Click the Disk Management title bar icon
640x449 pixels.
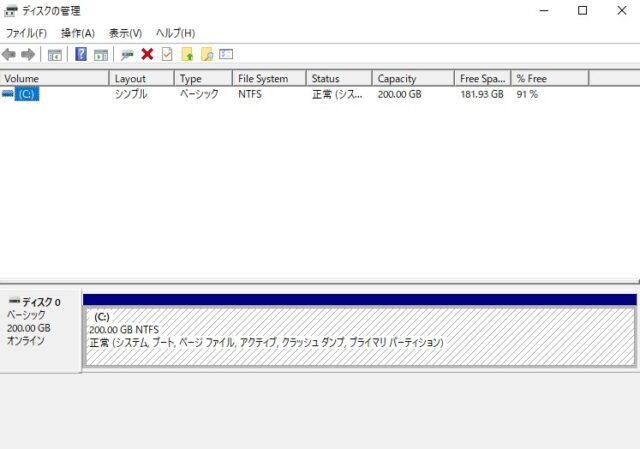[x=11, y=11]
